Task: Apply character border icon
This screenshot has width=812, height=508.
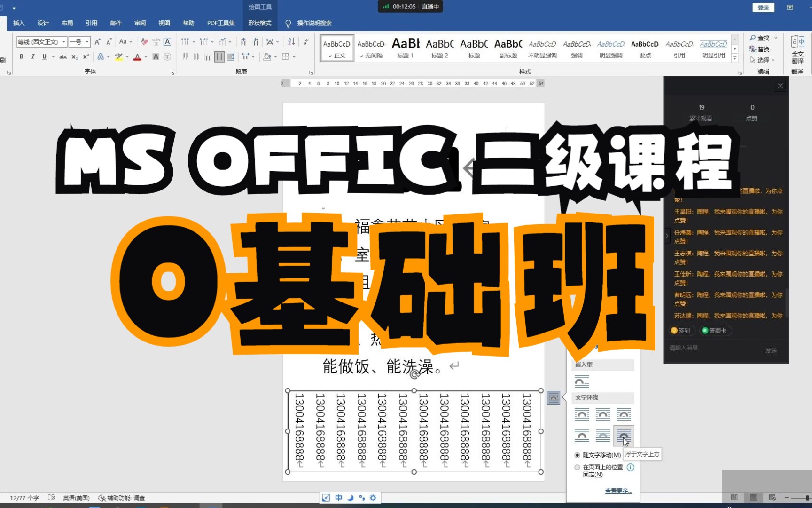Action: point(167,42)
